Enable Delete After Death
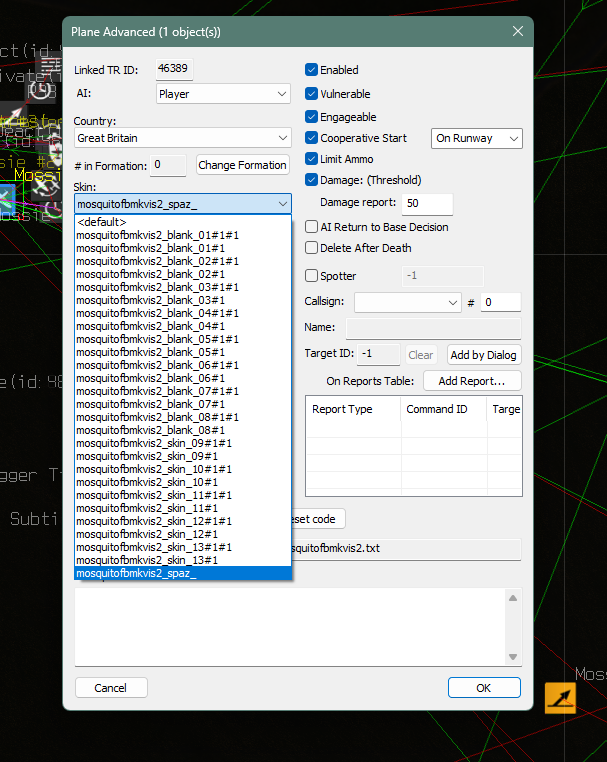Screen dimensions: 607x762 (x=312, y=248)
